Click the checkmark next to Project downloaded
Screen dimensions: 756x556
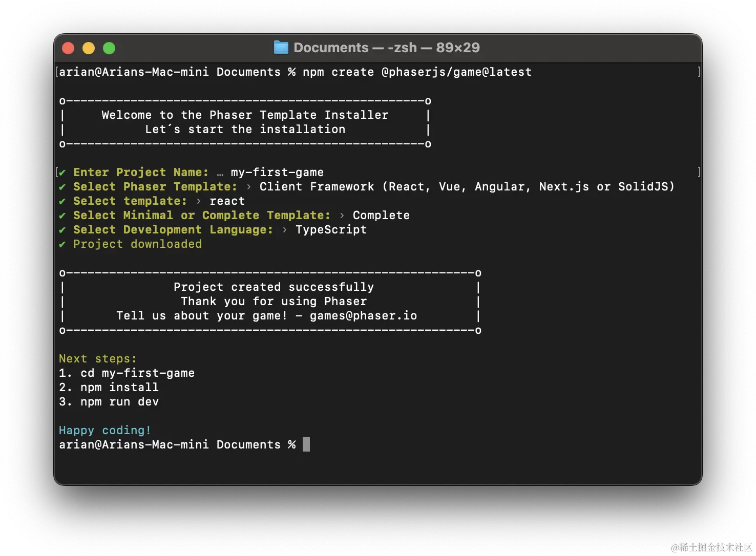[x=62, y=244]
